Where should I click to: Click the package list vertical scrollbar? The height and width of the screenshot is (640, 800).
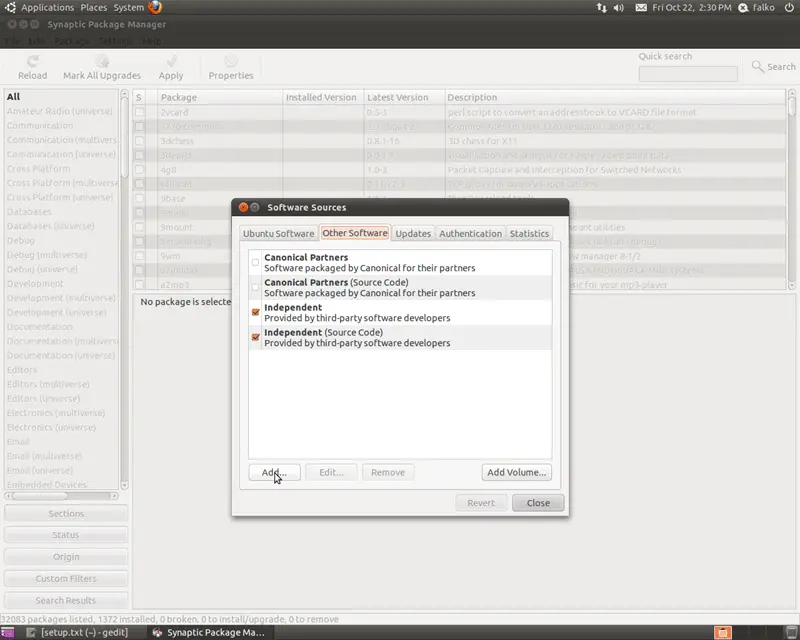point(792,190)
